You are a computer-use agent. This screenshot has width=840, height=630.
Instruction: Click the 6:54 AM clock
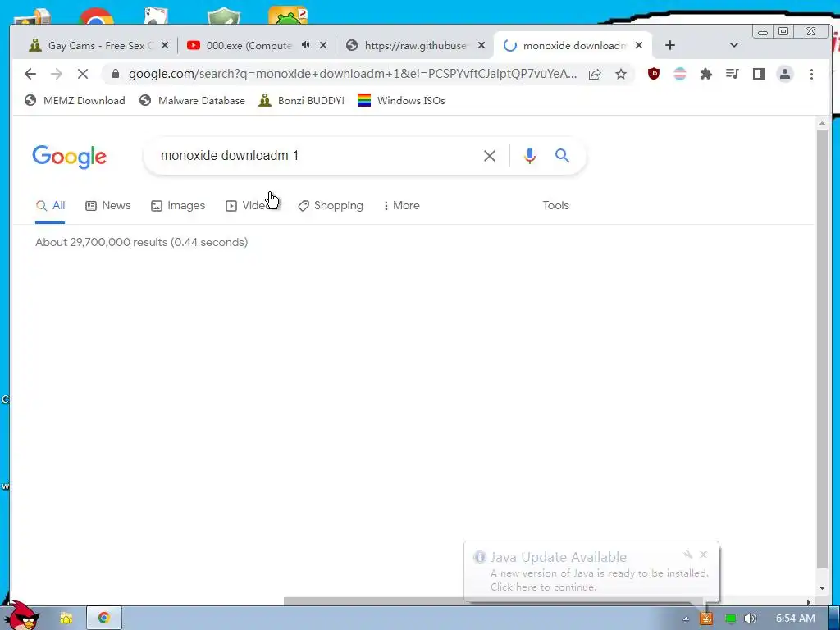click(x=795, y=619)
